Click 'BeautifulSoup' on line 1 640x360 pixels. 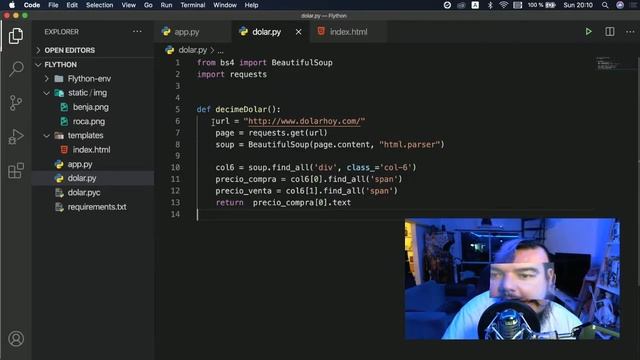pos(302,63)
